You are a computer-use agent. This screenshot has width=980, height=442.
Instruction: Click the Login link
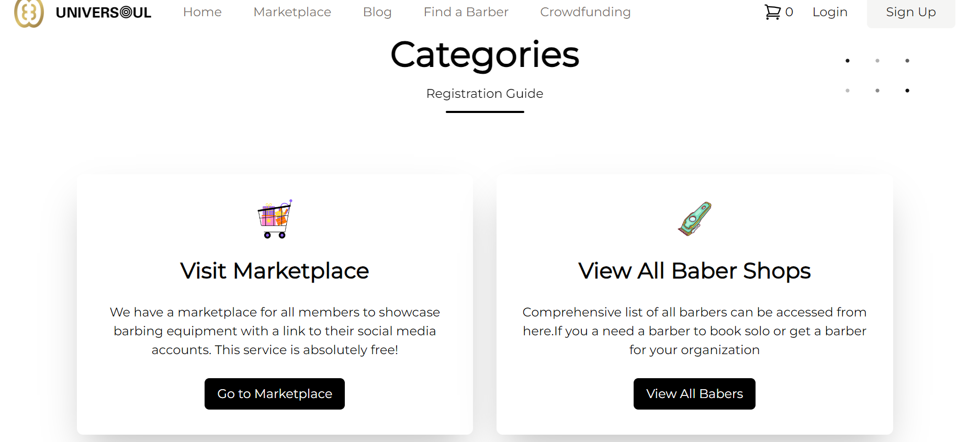830,12
